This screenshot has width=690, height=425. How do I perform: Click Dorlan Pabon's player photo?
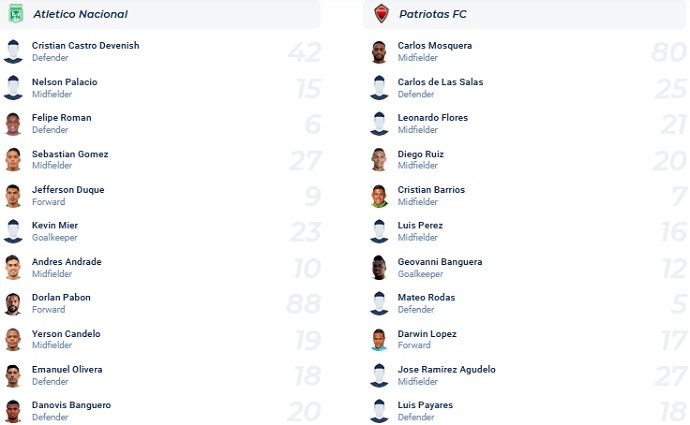[x=13, y=304]
